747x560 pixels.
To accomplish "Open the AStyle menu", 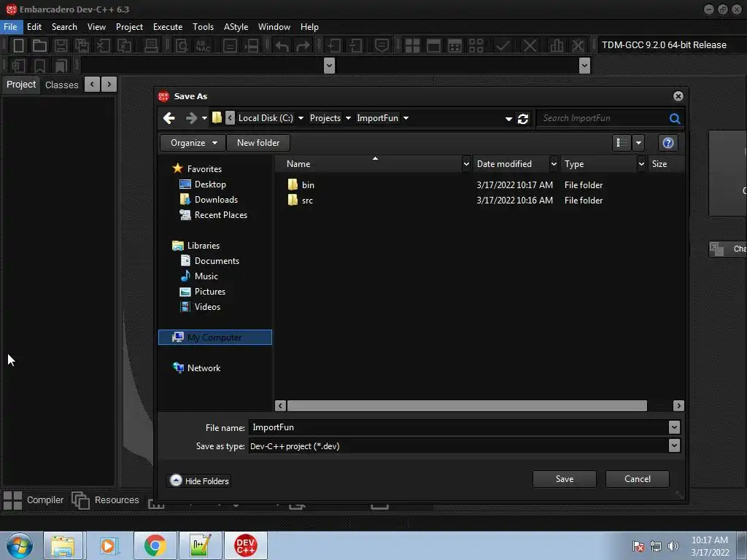I will [x=236, y=27].
